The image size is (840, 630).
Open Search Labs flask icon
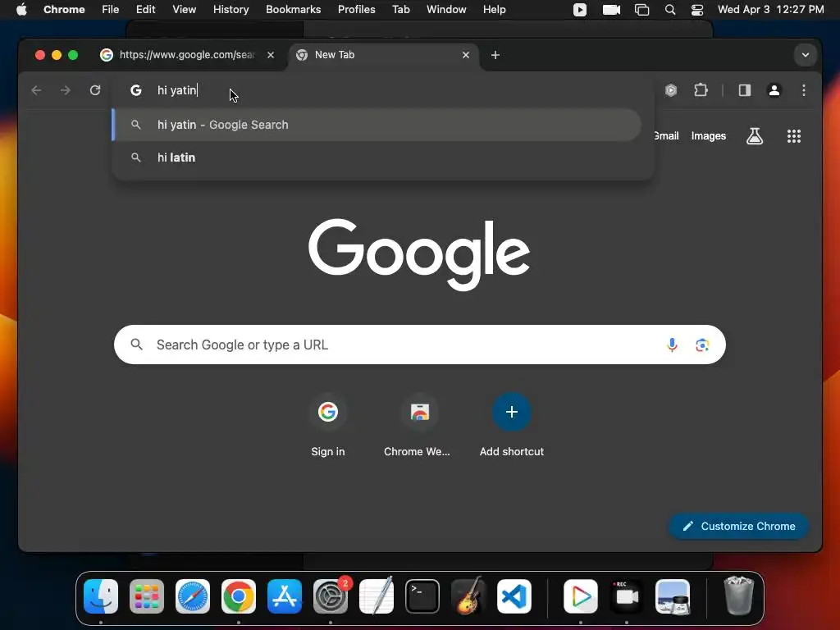755,136
